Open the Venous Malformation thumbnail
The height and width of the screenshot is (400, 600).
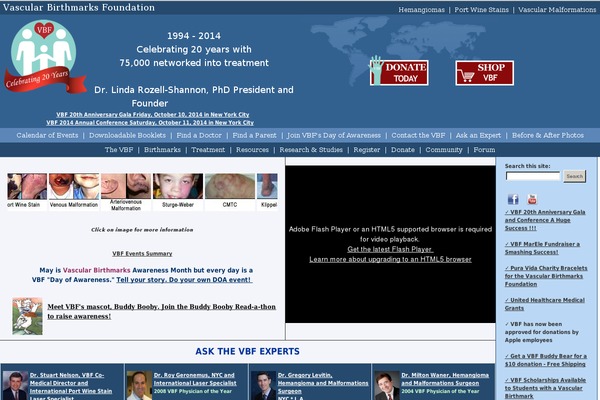click(74, 191)
